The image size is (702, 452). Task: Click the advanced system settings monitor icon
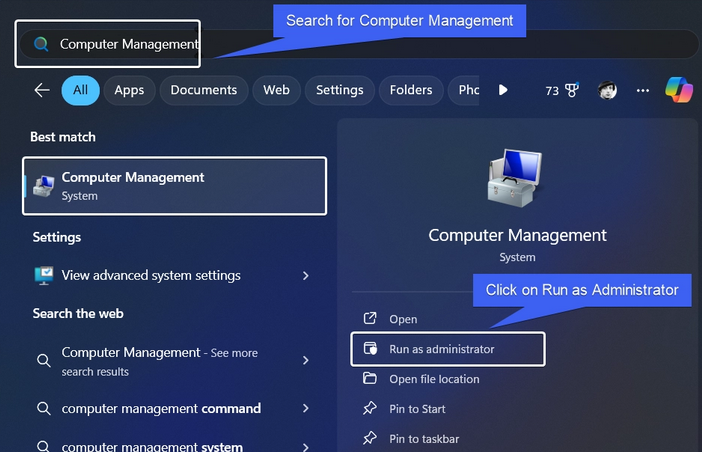(x=44, y=275)
